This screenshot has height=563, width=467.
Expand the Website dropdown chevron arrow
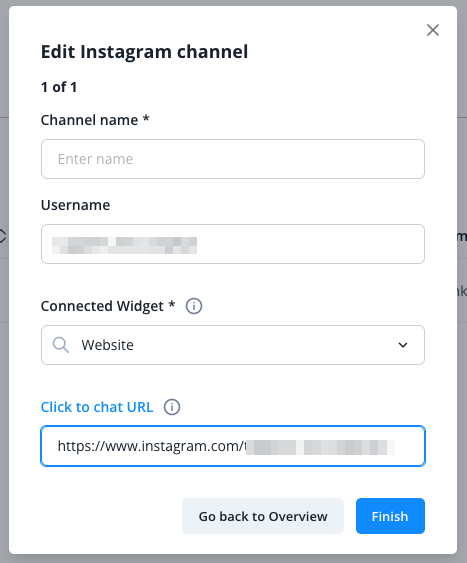403,345
